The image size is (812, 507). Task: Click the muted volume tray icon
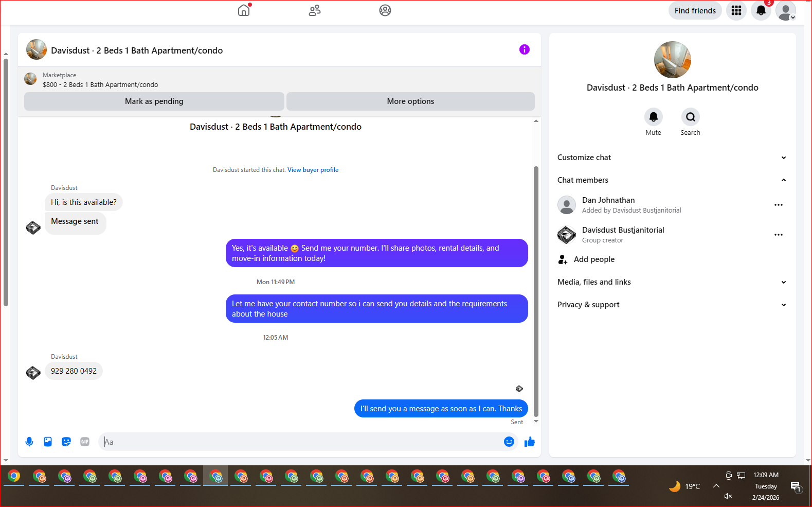point(728,496)
